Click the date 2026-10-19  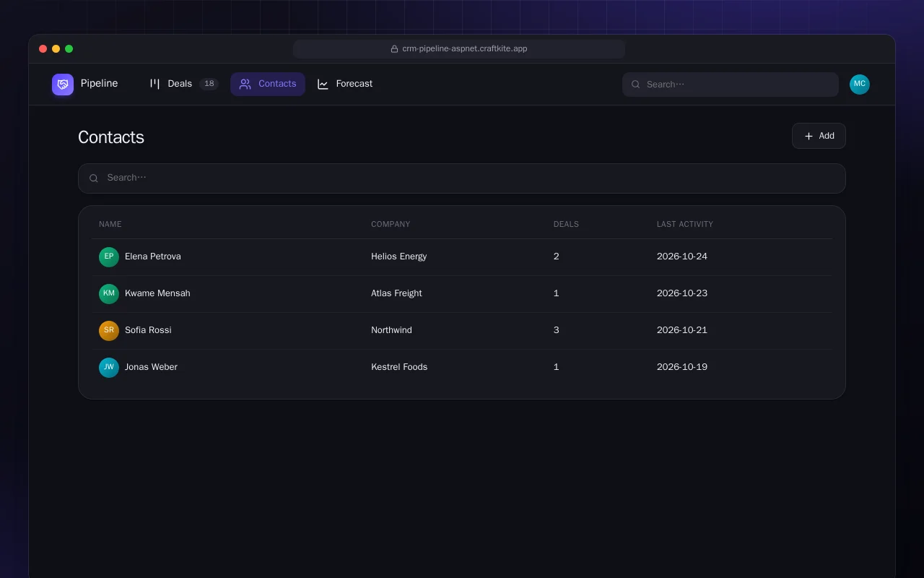point(682,367)
